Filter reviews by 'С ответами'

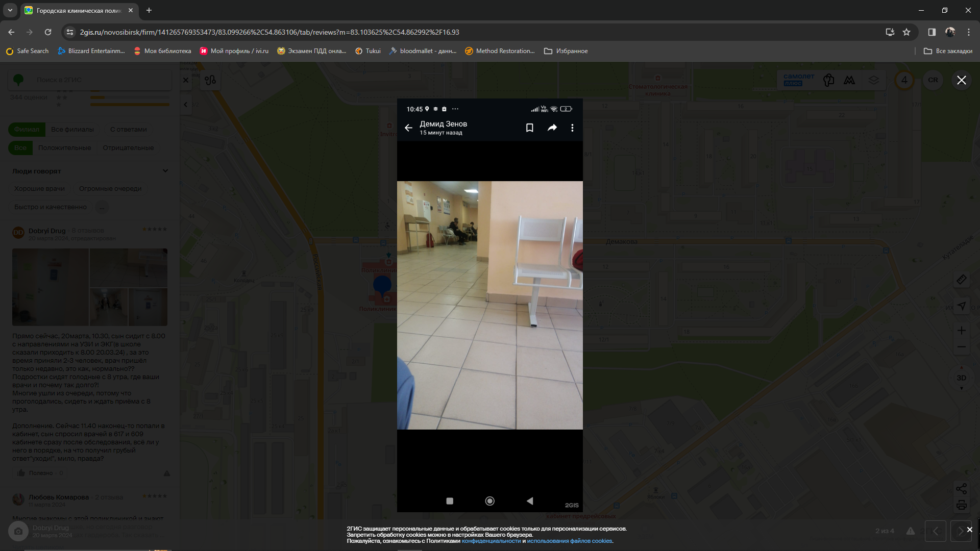129,130
